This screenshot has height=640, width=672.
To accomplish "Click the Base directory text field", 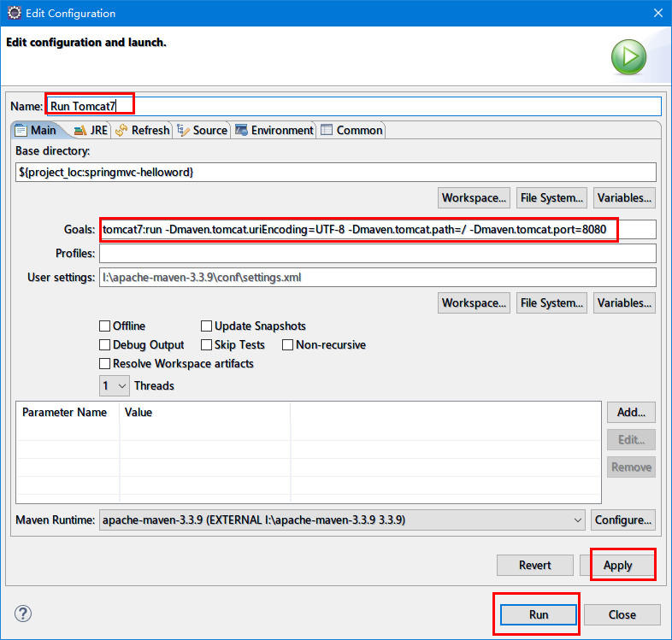I will tap(335, 173).
